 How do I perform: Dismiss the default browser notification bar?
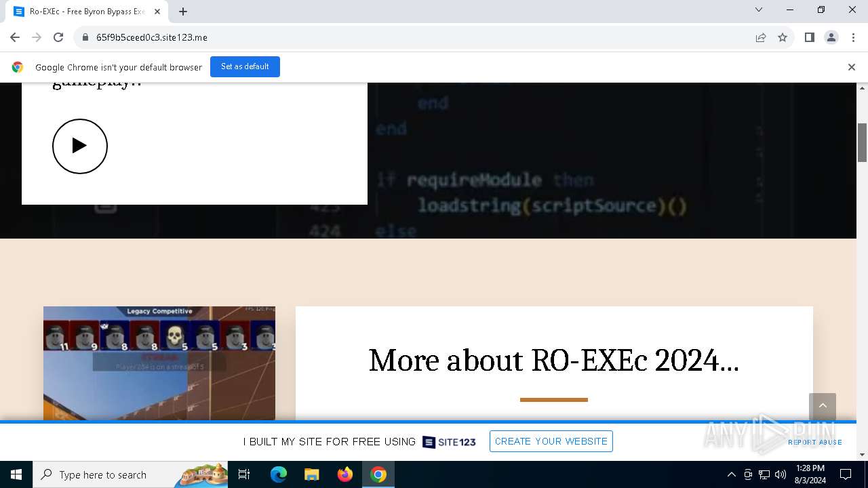click(x=852, y=67)
